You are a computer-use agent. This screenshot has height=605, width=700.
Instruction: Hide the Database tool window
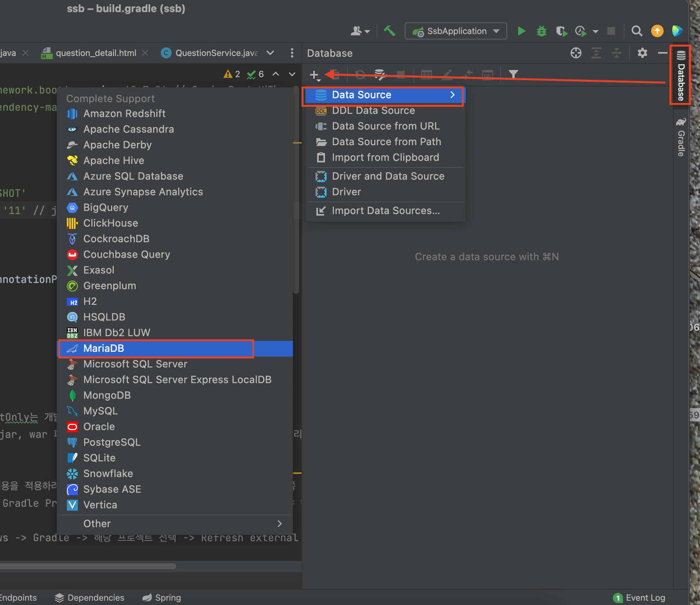[662, 53]
